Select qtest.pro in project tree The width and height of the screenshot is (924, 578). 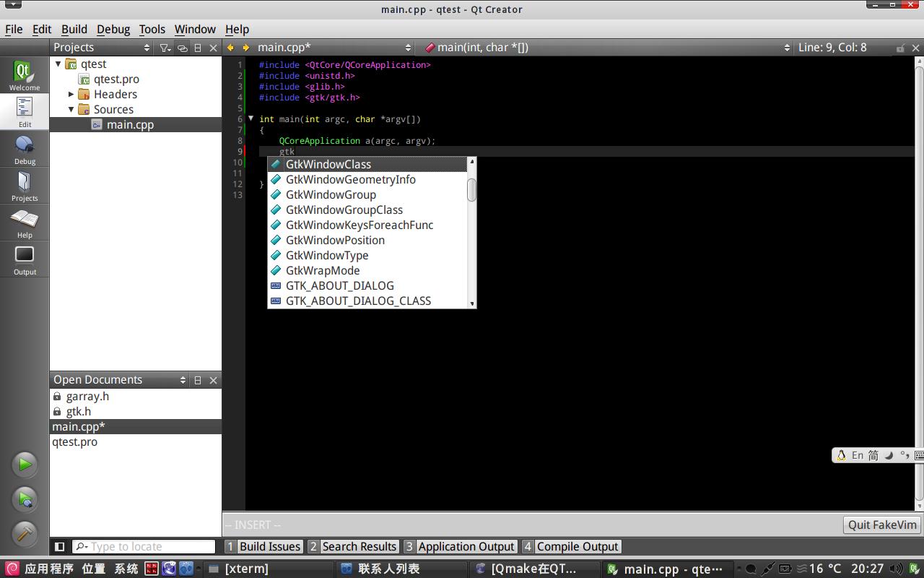tap(116, 79)
